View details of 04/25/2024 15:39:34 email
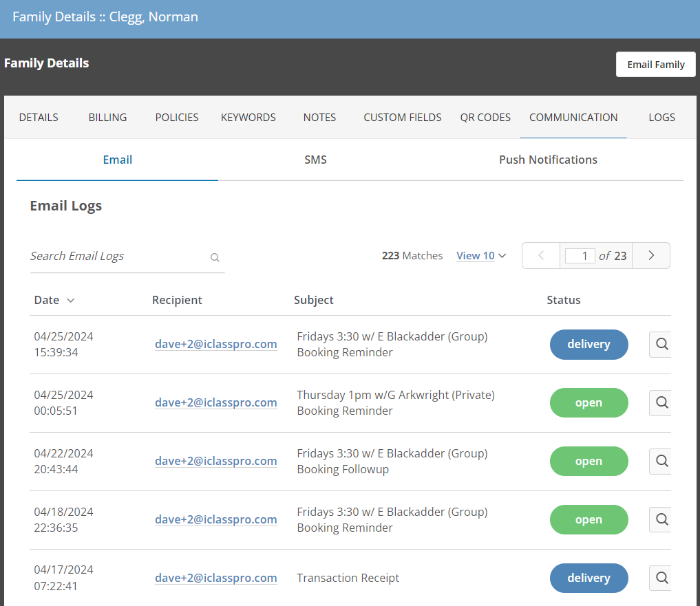 (661, 344)
